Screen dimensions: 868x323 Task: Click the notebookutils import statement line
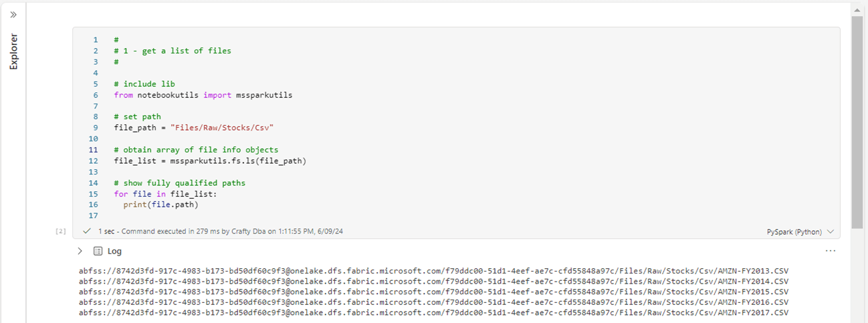203,95
